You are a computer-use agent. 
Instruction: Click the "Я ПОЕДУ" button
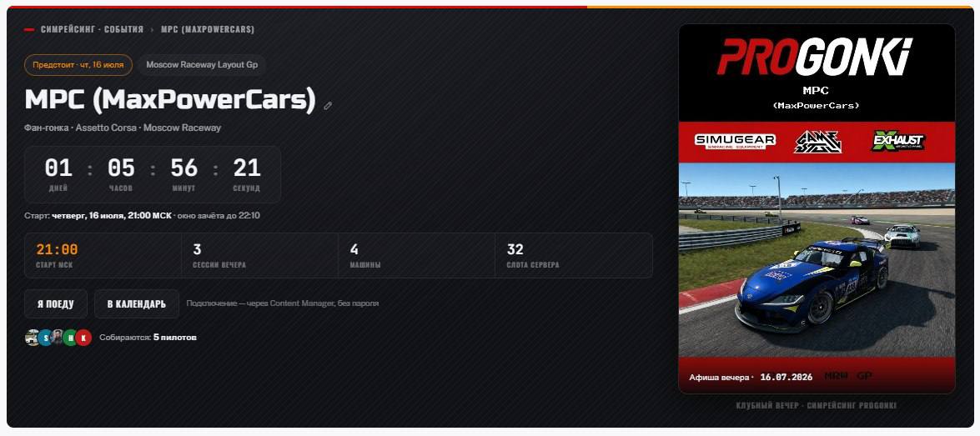(x=56, y=304)
